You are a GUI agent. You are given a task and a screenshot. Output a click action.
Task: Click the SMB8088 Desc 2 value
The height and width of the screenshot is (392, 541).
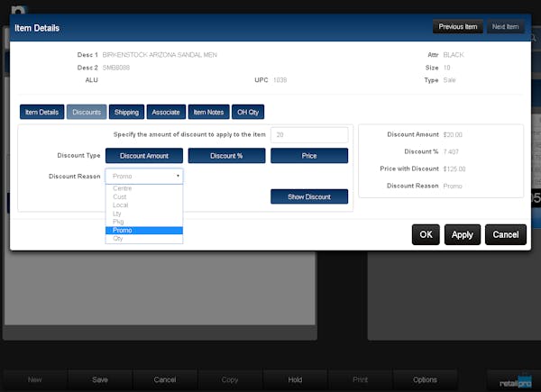[x=116, y=68]
